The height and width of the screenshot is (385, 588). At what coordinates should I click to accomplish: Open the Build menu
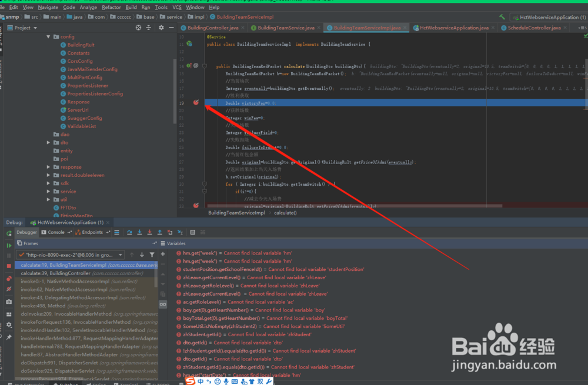coord(131,7)
